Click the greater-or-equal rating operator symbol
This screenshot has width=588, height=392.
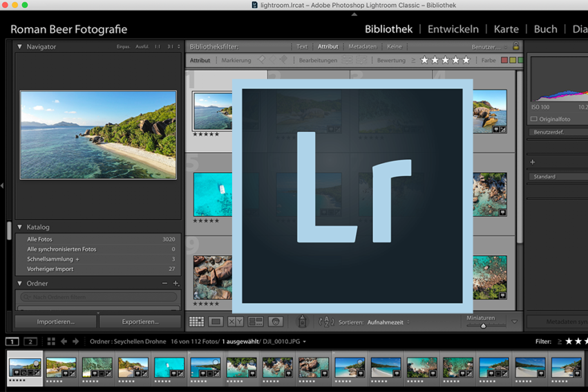click(x=413, y=60)
